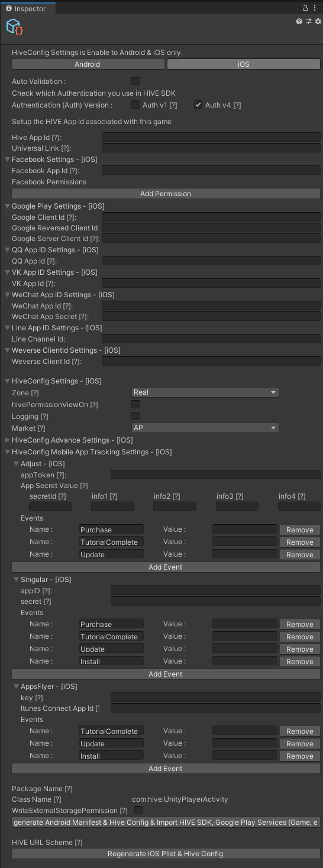Viewport: 323px width, 868px height.
Task: Remove the Adjust TutorialComplete event
Action: click(300, 542)
